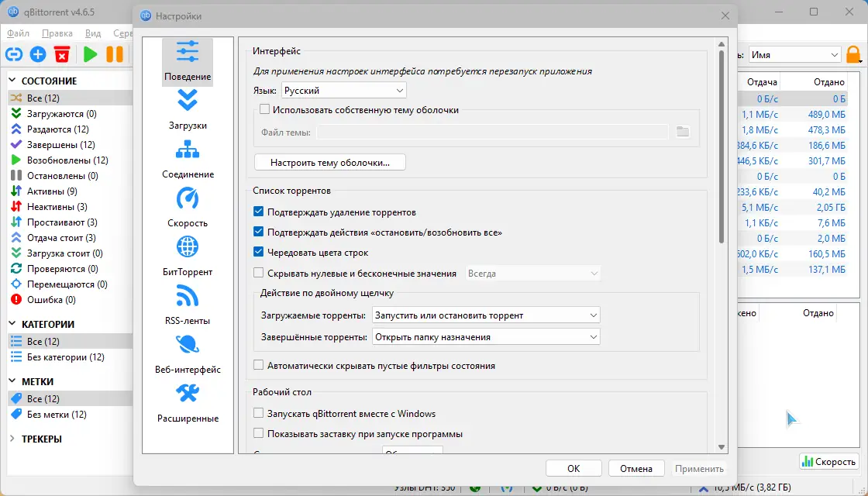The image size is (868, 496).
Task: Enable Использовать собственную тему оболочки checkbox
Action: [x=264, y=109]
